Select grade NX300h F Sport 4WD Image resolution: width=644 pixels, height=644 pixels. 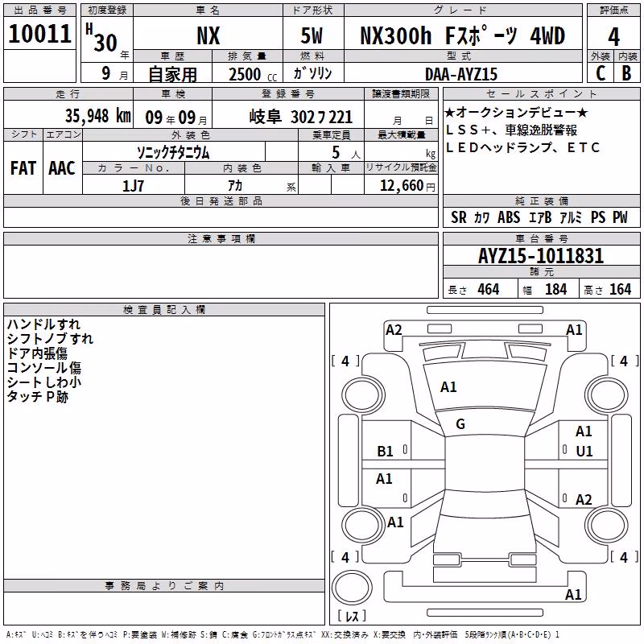tap(462, 35)
